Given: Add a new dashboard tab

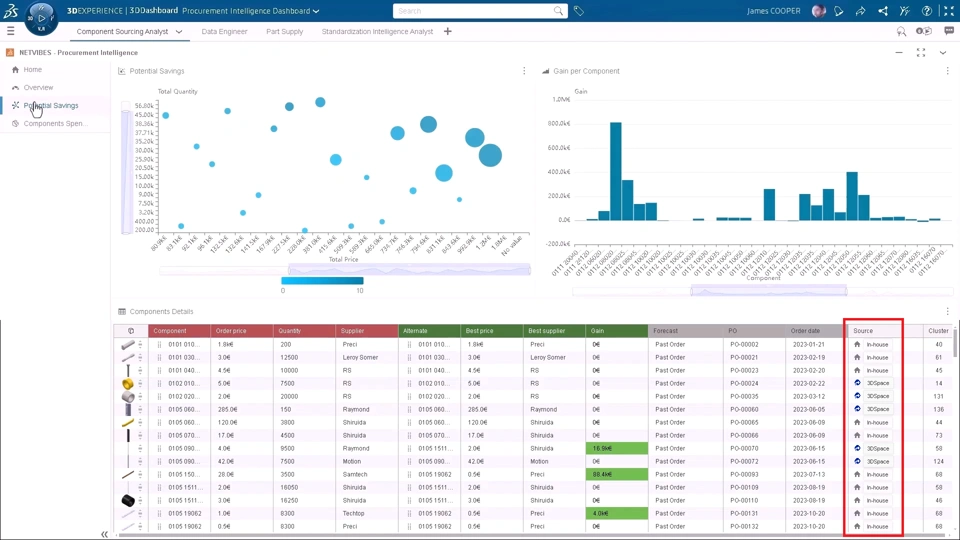Looking at the screenshot, I should [x=448, y=31].
